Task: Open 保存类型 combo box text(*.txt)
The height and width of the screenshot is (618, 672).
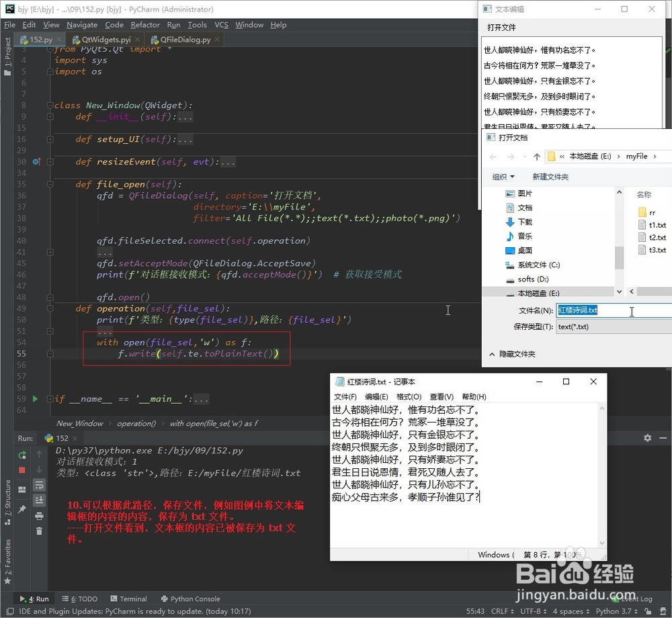Action: coord(614,326)
